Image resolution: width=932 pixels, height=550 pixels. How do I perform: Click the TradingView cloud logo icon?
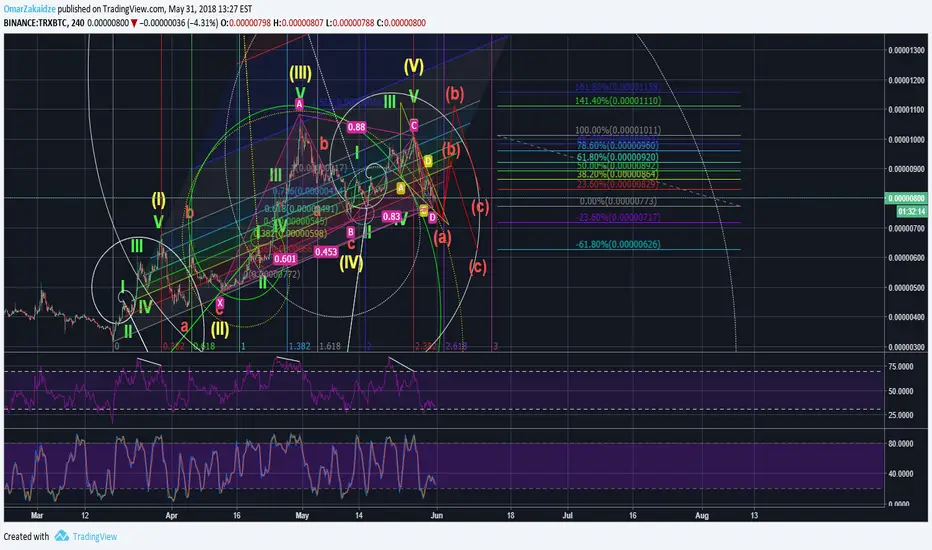[x=62, y=536]
